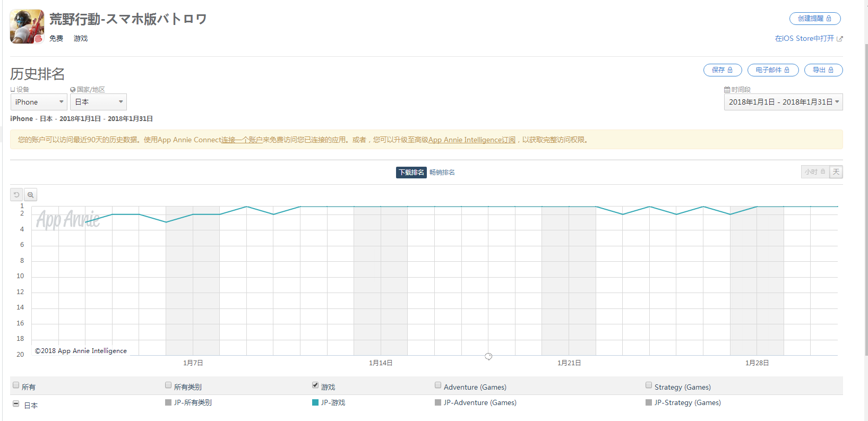Screen dimensions: 868x421
Task: Check the 所有 checkbox
Action: pos(16,385)
